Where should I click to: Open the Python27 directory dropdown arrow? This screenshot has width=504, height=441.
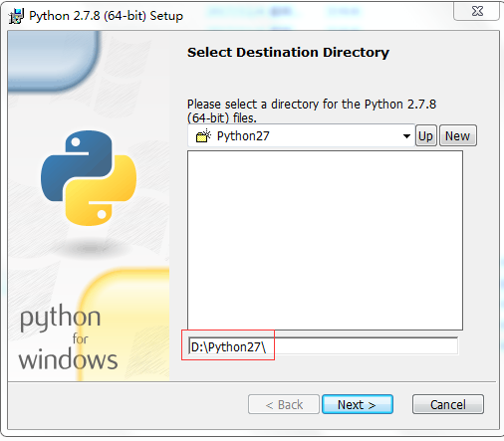(406, 135)
